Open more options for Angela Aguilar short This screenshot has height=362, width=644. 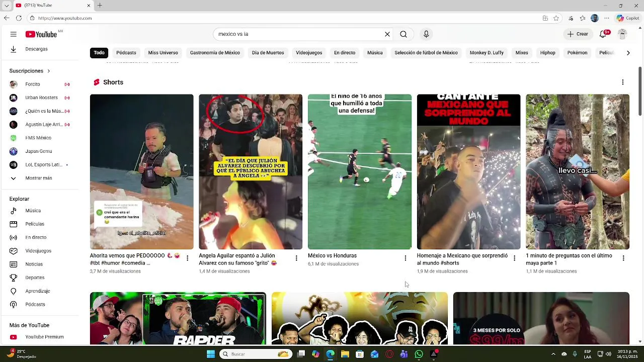tap(296, 258)
